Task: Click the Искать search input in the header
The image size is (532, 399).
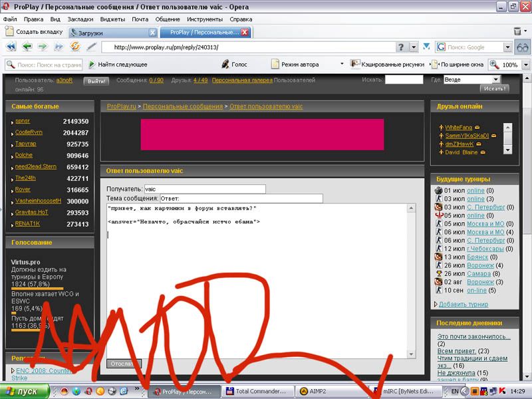Action: [x=404, y=79]
